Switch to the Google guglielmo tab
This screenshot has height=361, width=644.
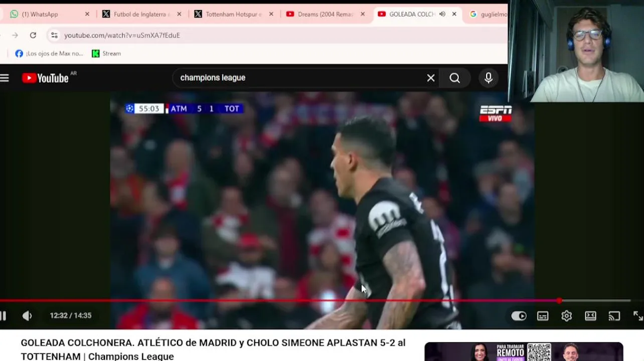pyautogui.click(x=488, y=14)
